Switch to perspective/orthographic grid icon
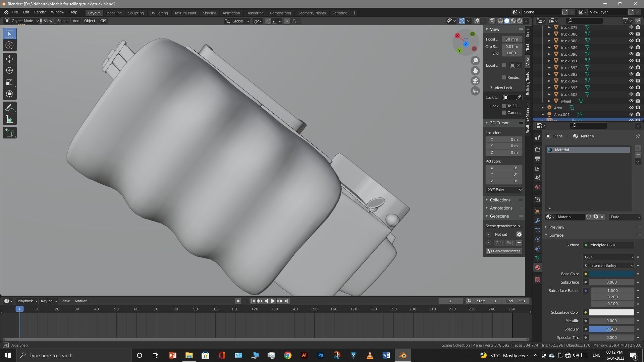Viewport: 644px width, 362px height. click(475, 91)
